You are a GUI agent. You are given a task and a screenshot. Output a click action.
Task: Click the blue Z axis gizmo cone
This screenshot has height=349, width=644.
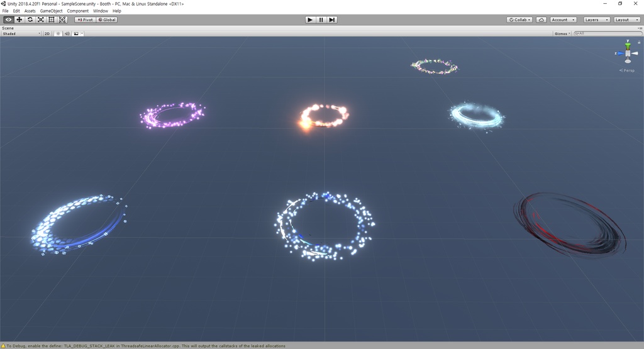tap(620, 53)
